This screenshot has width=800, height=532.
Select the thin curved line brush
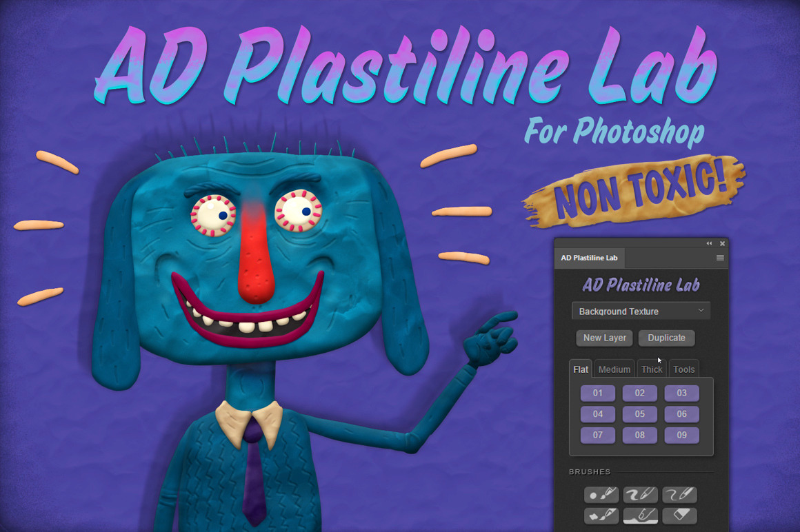(x=679, y=494)
